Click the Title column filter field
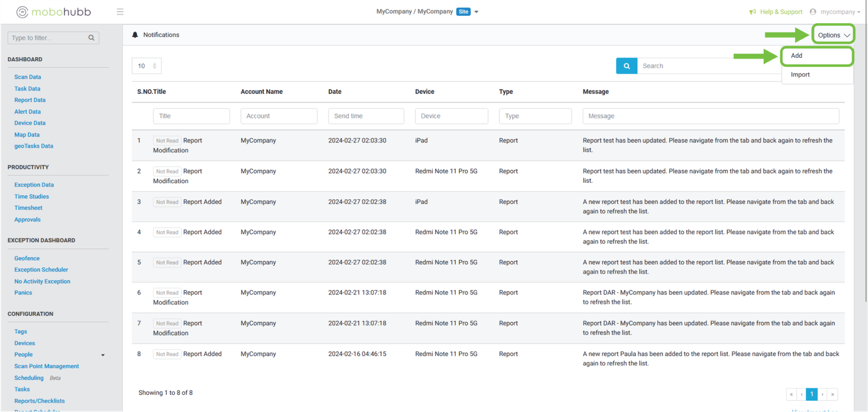868x412 pixels. [x=191, y=116]
